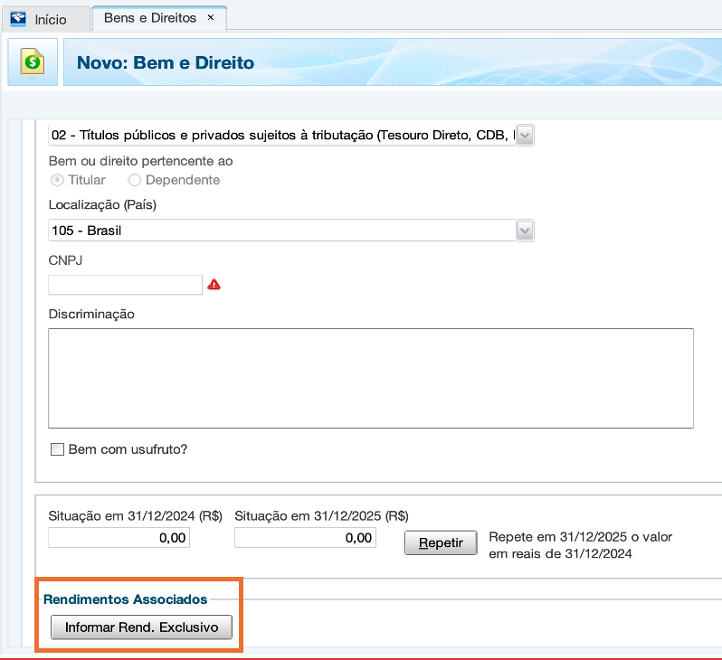The width and height of the screenshot is (722, 660).
Task: Click the 105 - Brasil combo box
Action: pos(281,230)
